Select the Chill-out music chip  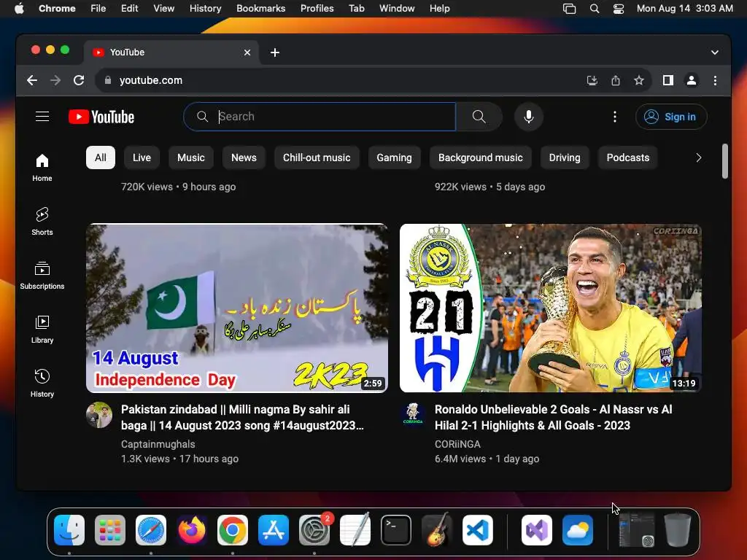[x=317, y=157]
